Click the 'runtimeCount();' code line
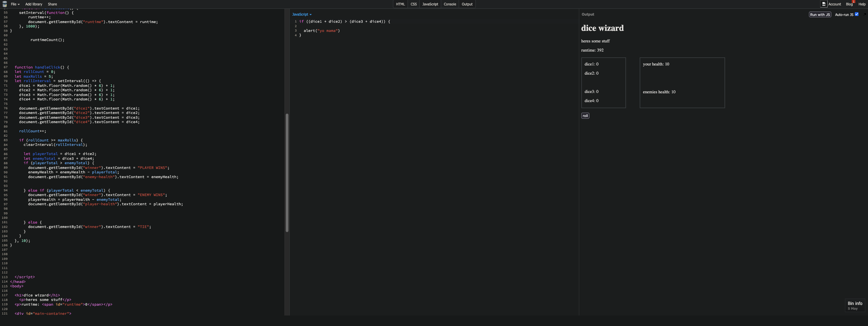This screenshot has width=868, height=326. [x=47, y=40]
